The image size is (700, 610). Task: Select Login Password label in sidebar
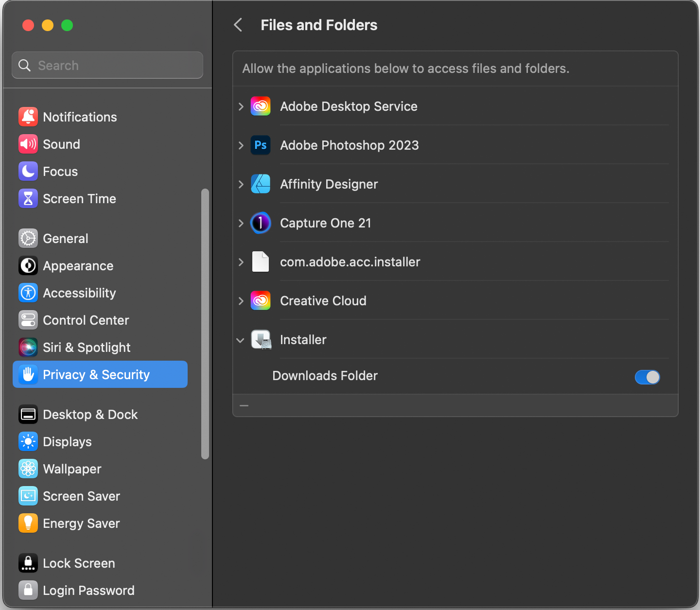click(88, 591)
